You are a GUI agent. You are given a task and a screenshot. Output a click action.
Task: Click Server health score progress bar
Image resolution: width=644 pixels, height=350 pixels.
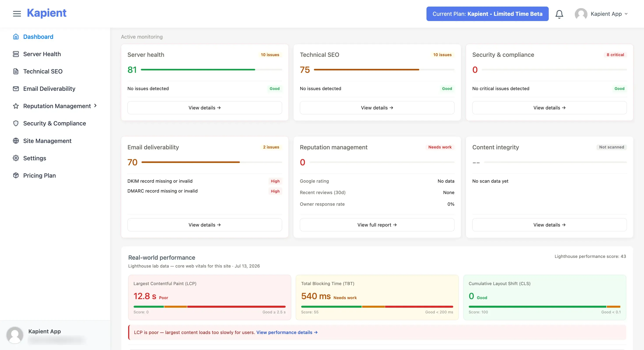coord(212,70)
